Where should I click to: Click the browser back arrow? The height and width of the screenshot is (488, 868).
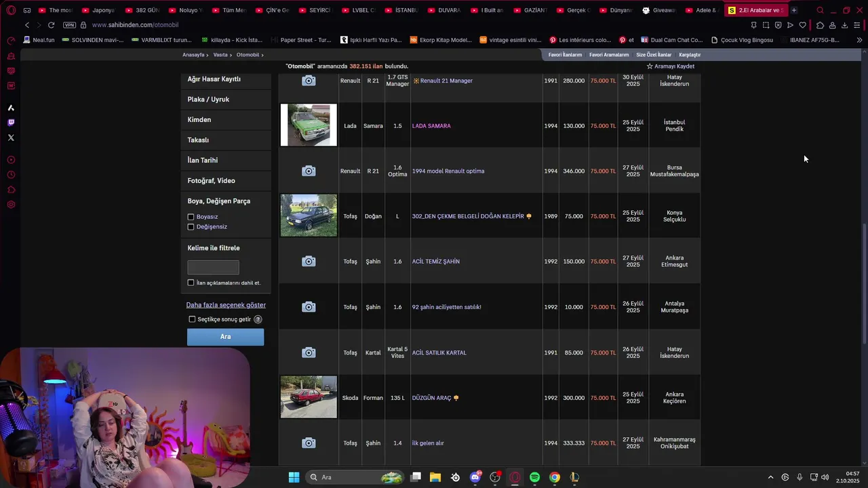(x=27, y=25)
